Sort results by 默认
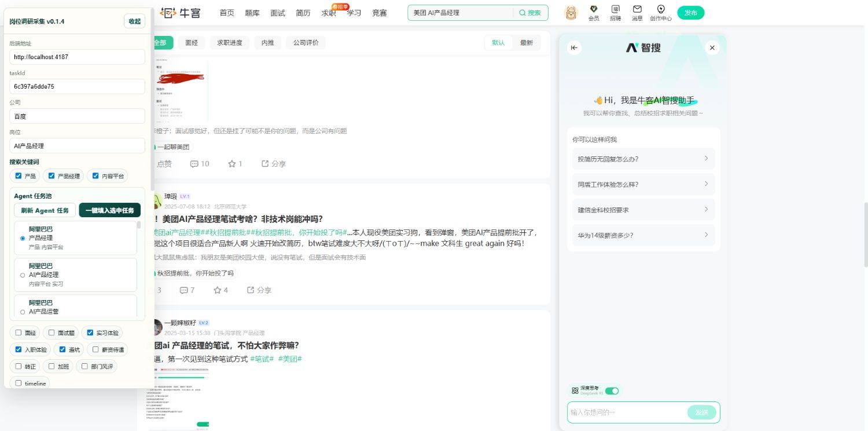The width and height of the screenshot is (868, 431). tap(499, 43)
